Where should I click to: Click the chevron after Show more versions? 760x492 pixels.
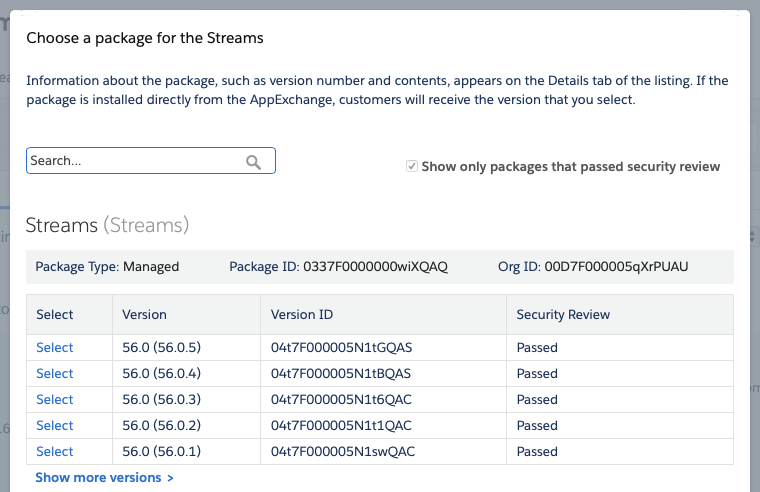[170, 478]
